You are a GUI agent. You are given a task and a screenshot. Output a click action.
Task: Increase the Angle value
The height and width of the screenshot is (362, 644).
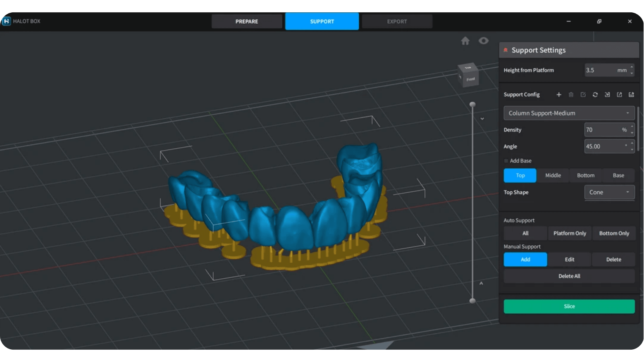point(632,143)
